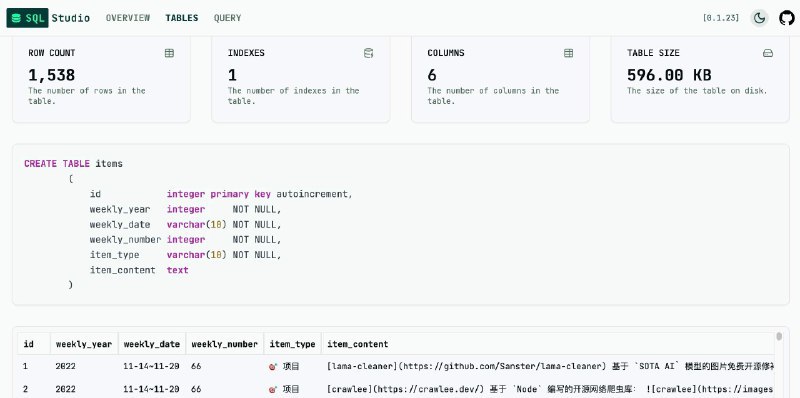Click the weekly_number column header
The image size is (800, 398).
point(224,344)
